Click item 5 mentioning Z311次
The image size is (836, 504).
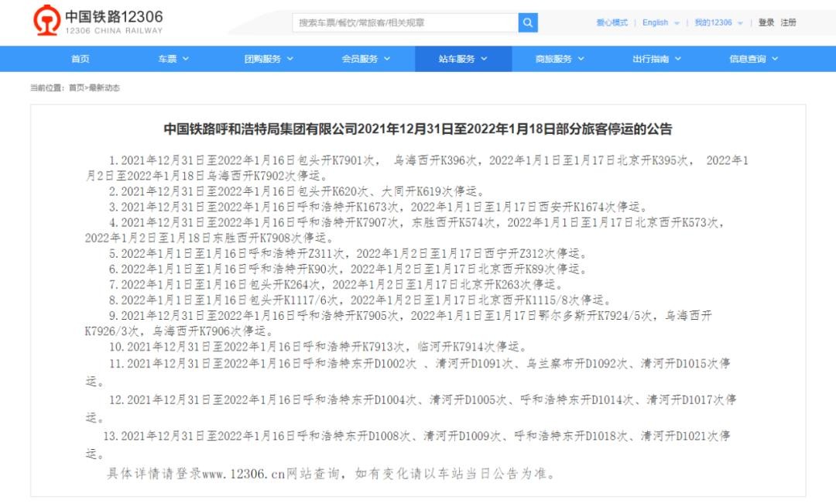[348, 253]
